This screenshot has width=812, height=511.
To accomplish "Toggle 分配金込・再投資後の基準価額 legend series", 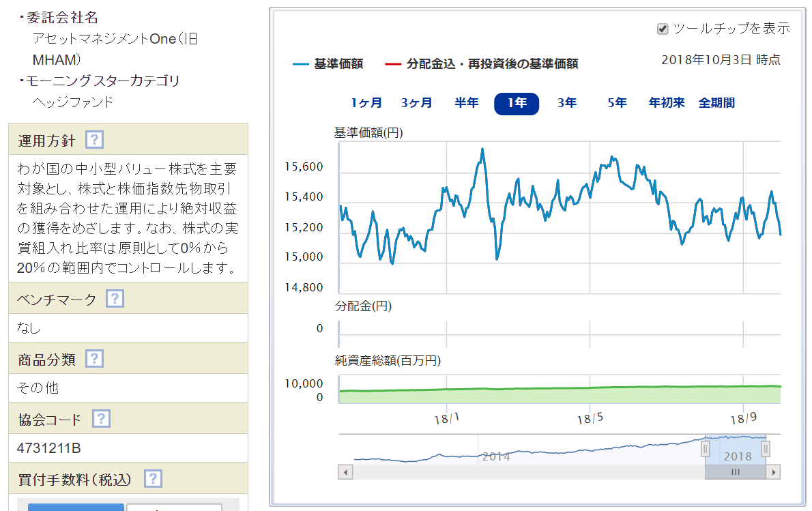I will 482,64.
